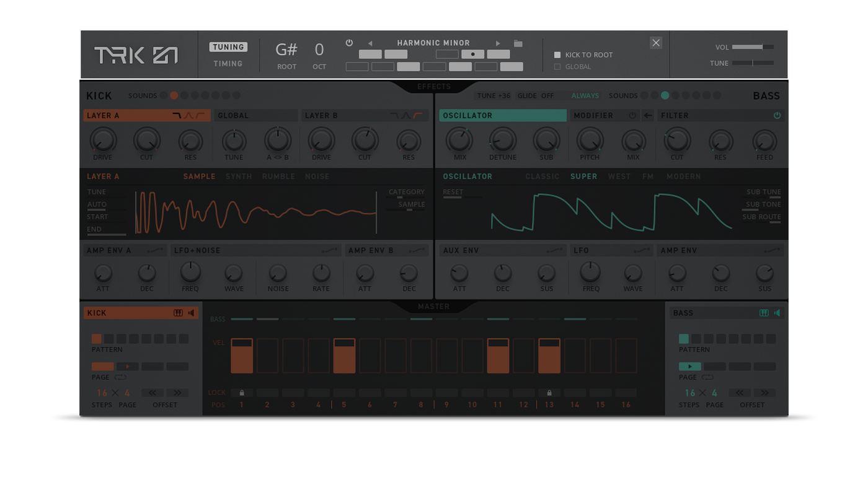Click the Global header button
This screenshot has width=868, height=498.
(x=256, y=115)
